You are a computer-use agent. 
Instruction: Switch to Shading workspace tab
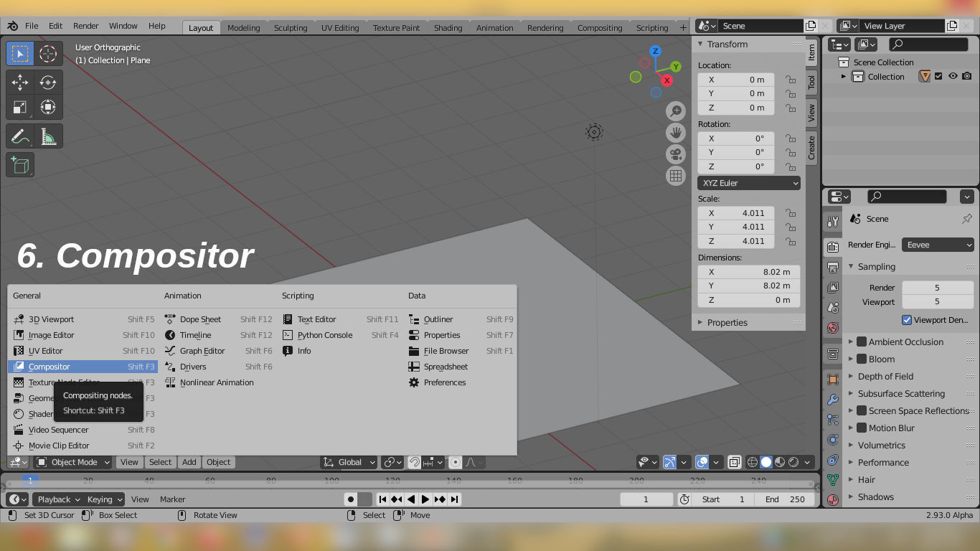tap(448, 28)
